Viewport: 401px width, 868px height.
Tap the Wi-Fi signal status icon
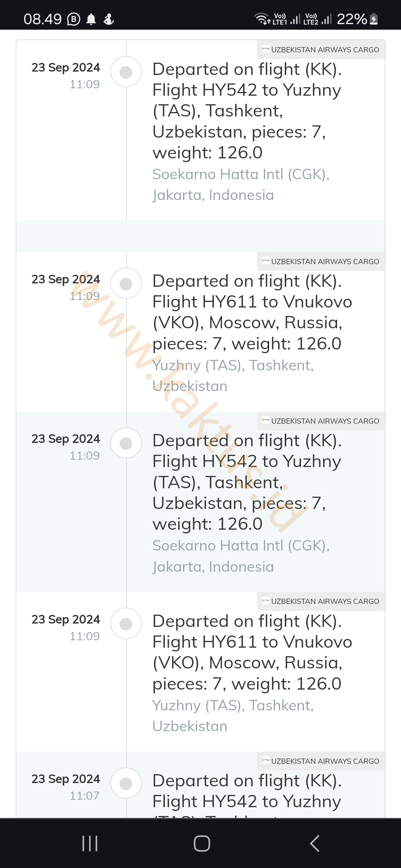(x=262, y=19)
